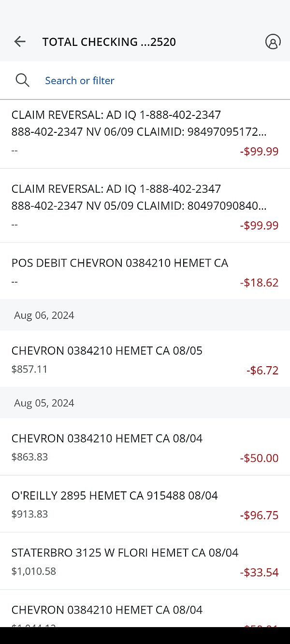Tap the -$33.54 Staterbro amount
Screen dimensions: 290x644
tap(259, 572)
